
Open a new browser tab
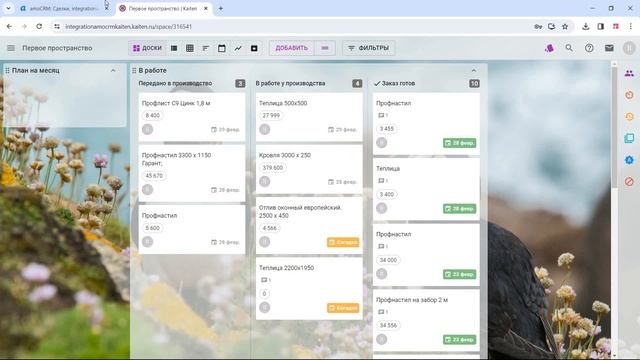pos(220,8)
